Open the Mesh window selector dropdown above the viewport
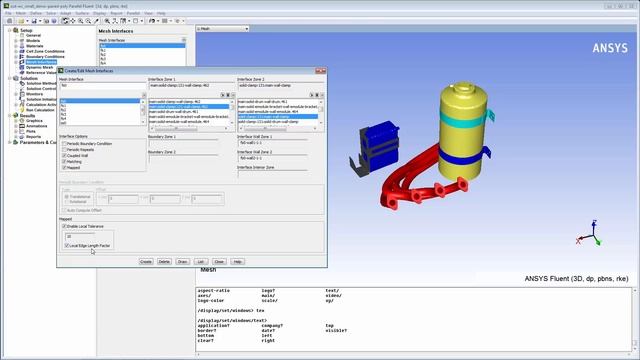The image size is (640, 360). (x=222, y=29)
